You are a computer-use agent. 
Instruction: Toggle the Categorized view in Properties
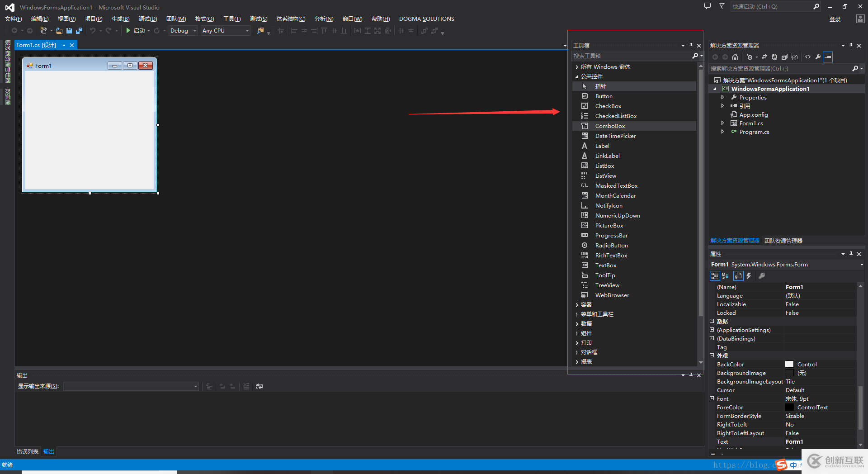point(715,276)
